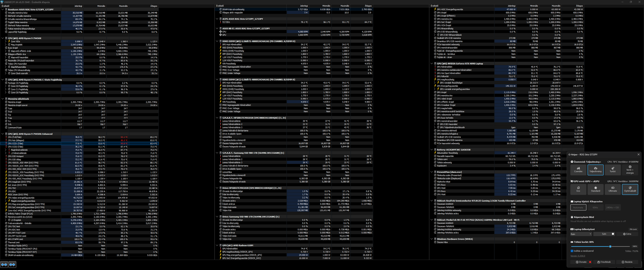Open the Extra settings button
This screenshot has width=644, height=270.
coord(627,234)
